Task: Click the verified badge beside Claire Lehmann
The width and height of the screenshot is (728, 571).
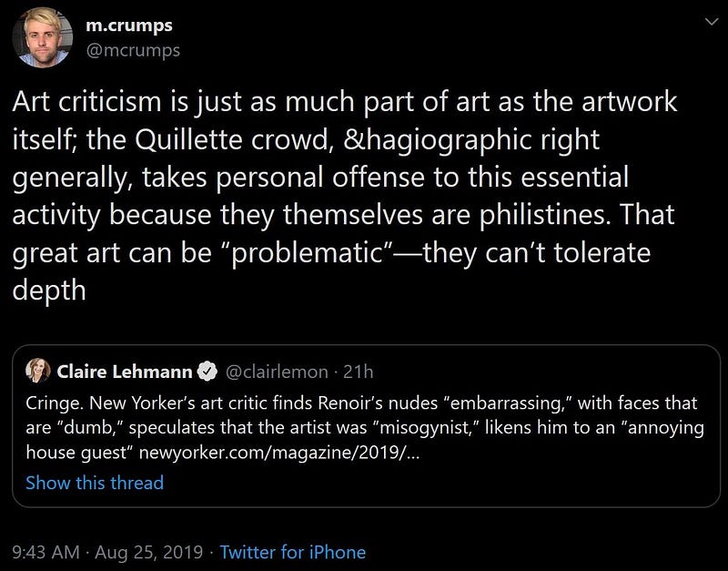Action: (207, 372)
